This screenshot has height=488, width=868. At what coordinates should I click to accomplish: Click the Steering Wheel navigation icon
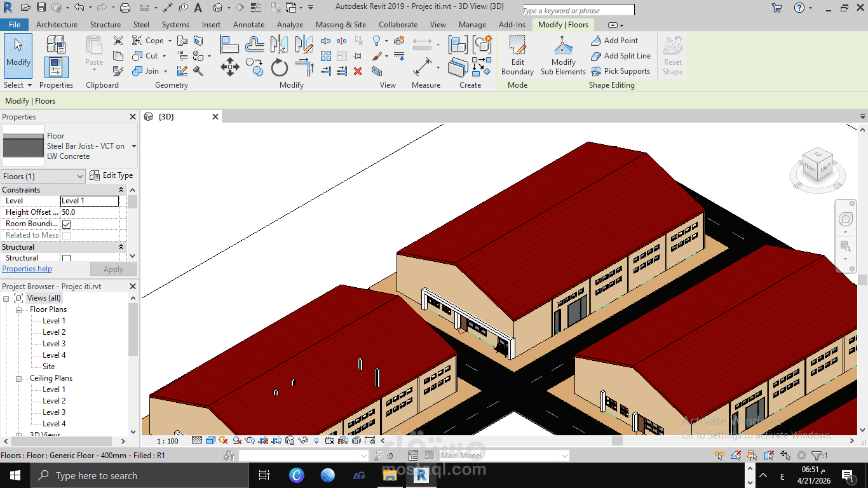[x=845, y=220]
